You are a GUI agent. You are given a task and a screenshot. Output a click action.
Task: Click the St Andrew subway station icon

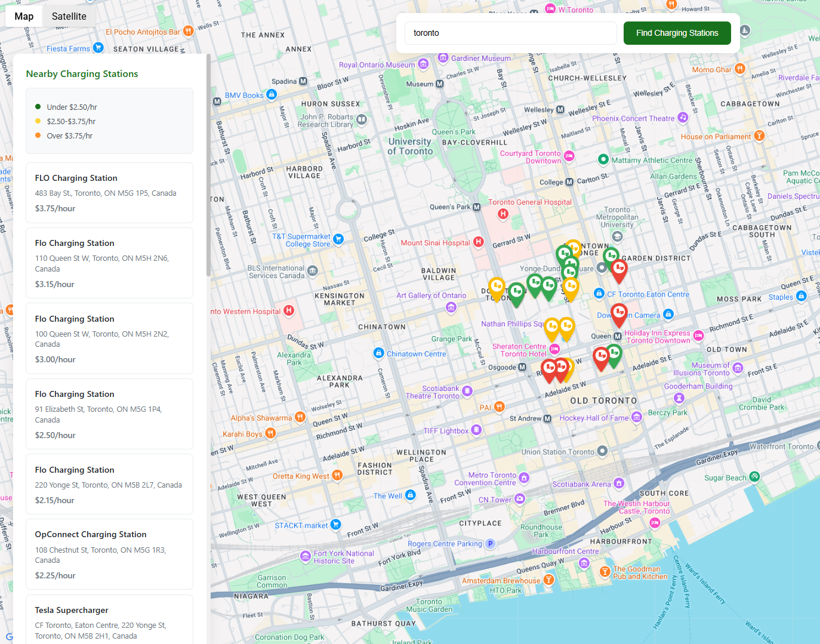547,418
